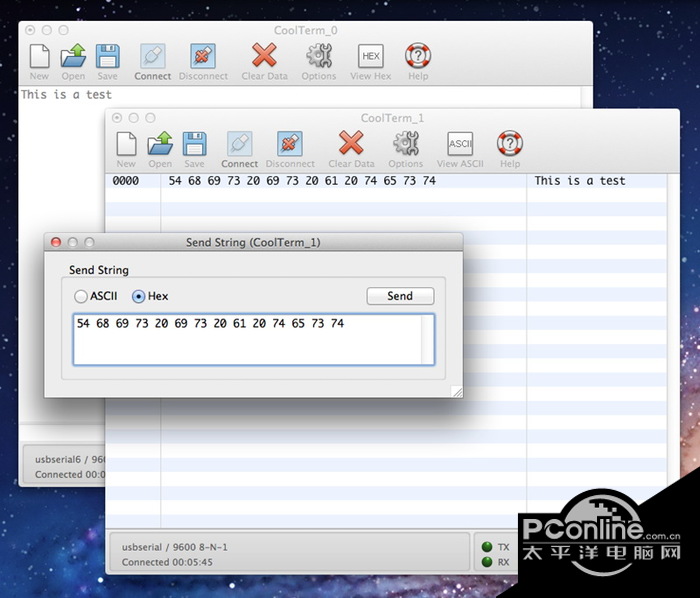Image resolution: width=700 pixels, height=598 pixels.
Task: Click the Send button
Action: (400, 296)
